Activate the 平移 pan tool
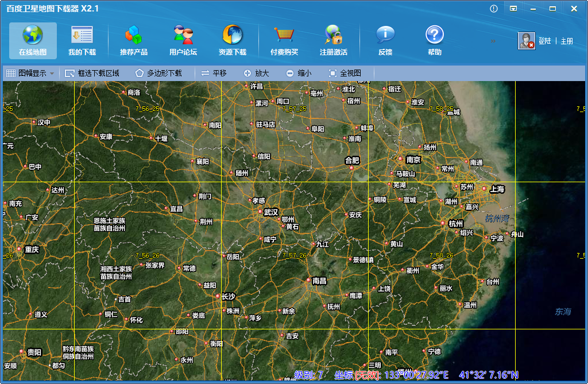Image resolution: width=588 pixels, height=384 pixels. pos(214,74)
